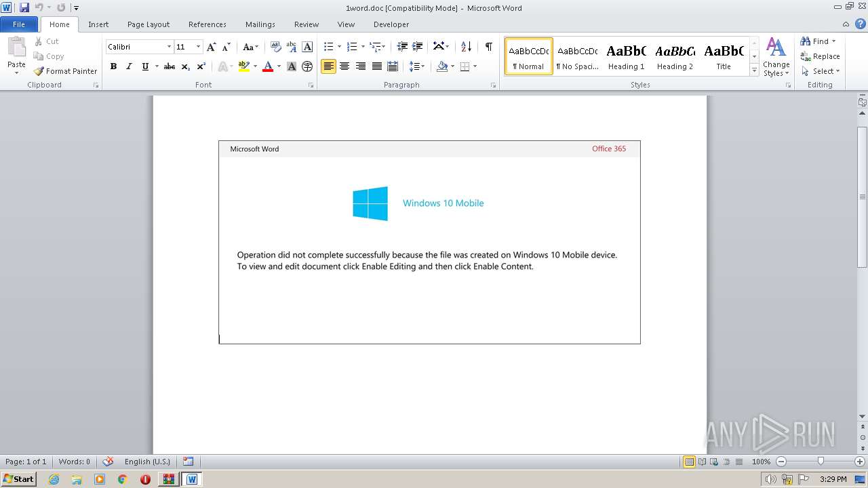
Task: Toggle Italic formatting
Action: [129, 66]
